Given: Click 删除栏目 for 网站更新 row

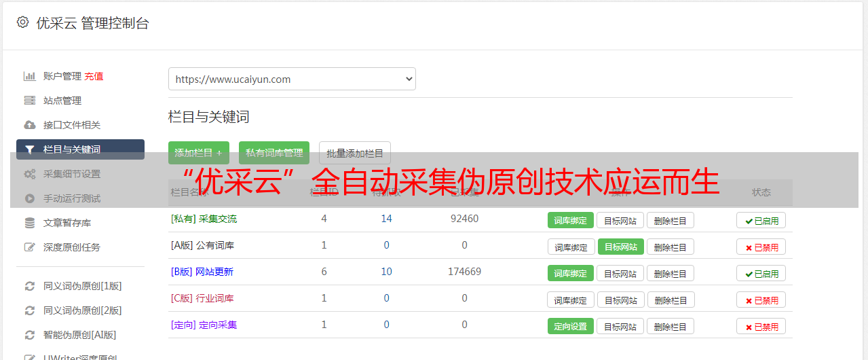Looking at the screenshot, I should tap(671, 273).
